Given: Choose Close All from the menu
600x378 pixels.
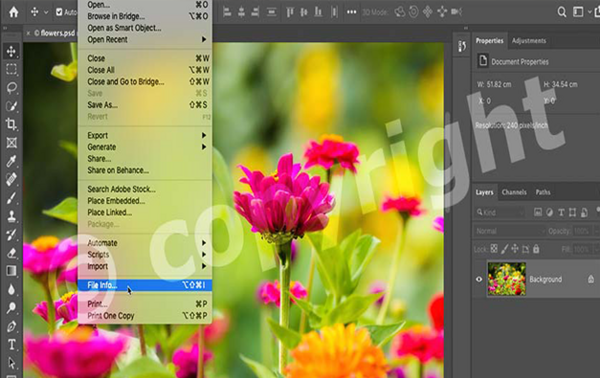Looking at the screenshot, I should click(145, 70).
